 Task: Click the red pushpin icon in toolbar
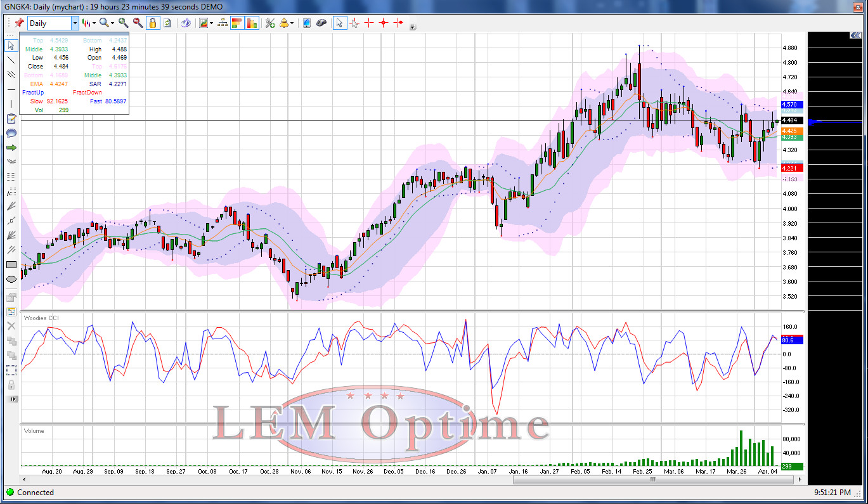[x=19, y=23]
